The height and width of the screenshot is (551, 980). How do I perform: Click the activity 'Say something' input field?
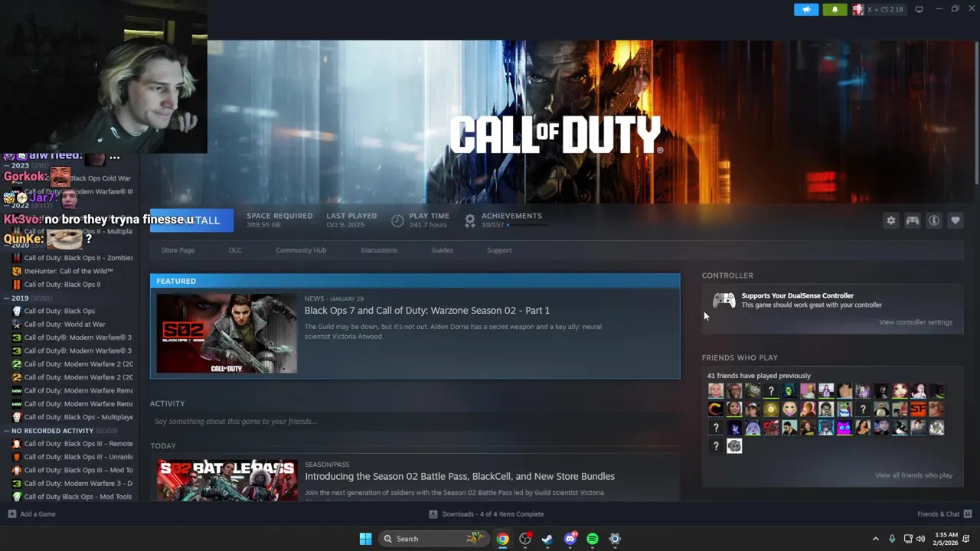(415, 422)
